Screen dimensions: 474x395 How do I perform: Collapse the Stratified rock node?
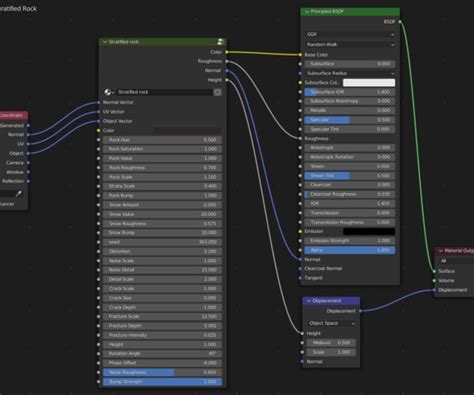105,42
